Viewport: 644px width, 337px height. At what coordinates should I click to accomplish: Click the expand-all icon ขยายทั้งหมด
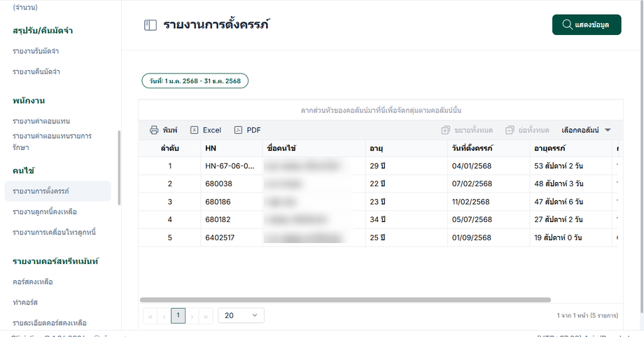446,130
